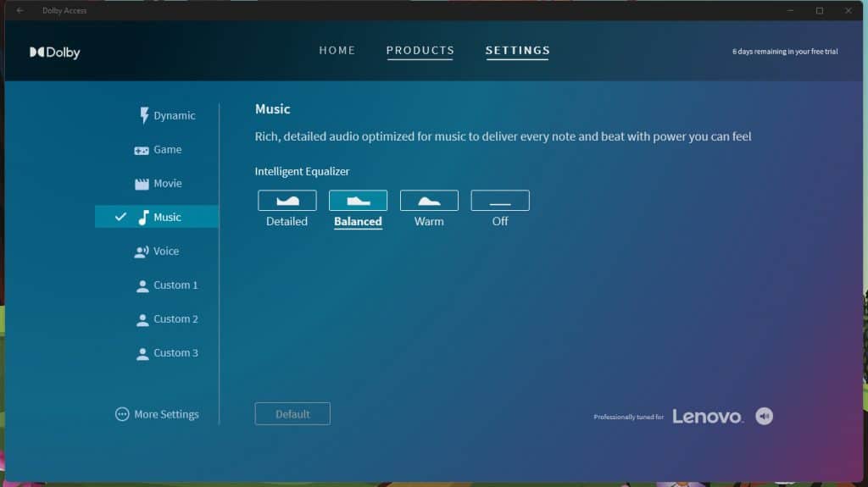The height and width of the screenshot is (487, 868).
Task: Click the Custom 1 person icon
Action: tap(142, 285)
